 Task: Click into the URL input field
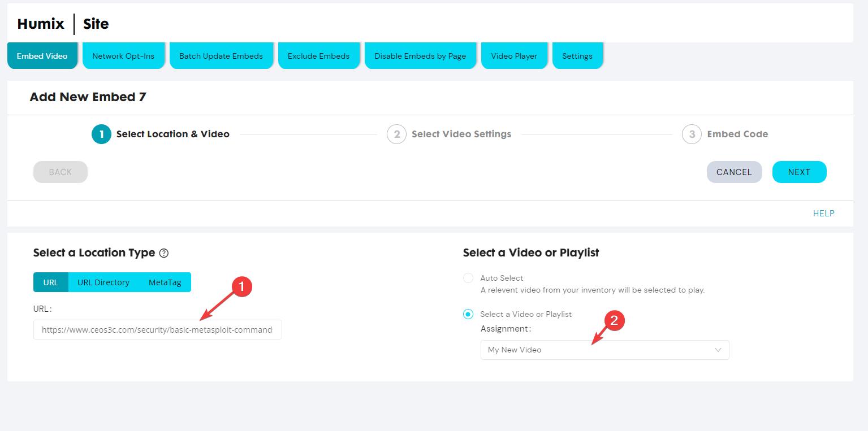158,330
